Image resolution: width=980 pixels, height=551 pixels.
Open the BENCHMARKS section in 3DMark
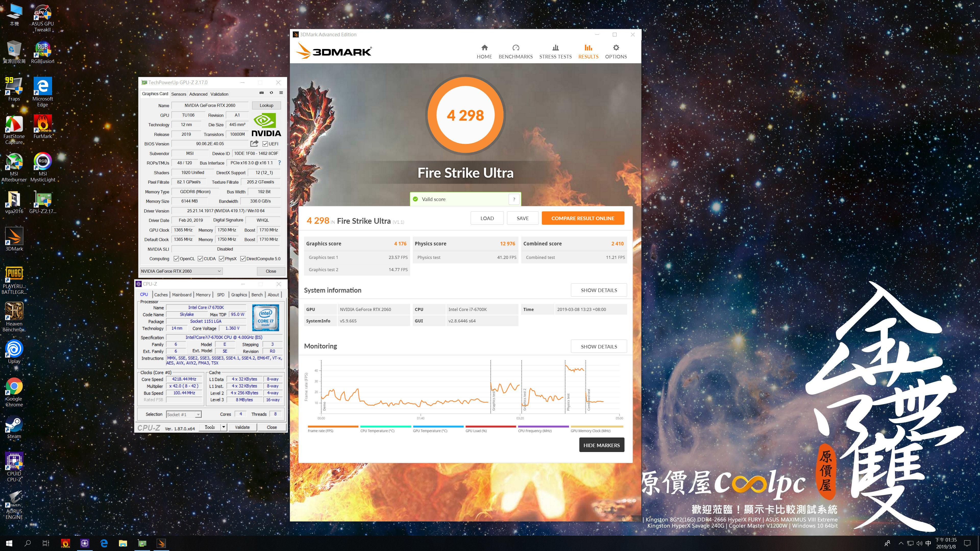pyautogui.click(x=516, y=52)
